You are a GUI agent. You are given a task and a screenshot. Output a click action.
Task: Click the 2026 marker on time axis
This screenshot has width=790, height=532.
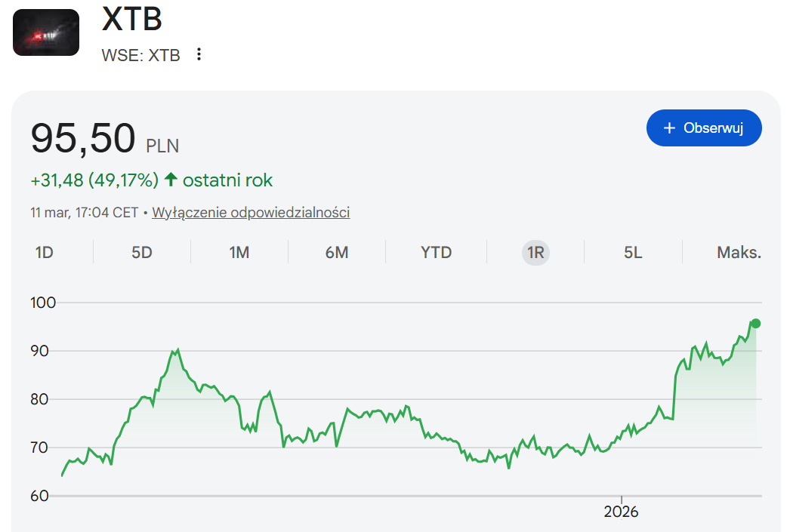[x=621, y=512]
